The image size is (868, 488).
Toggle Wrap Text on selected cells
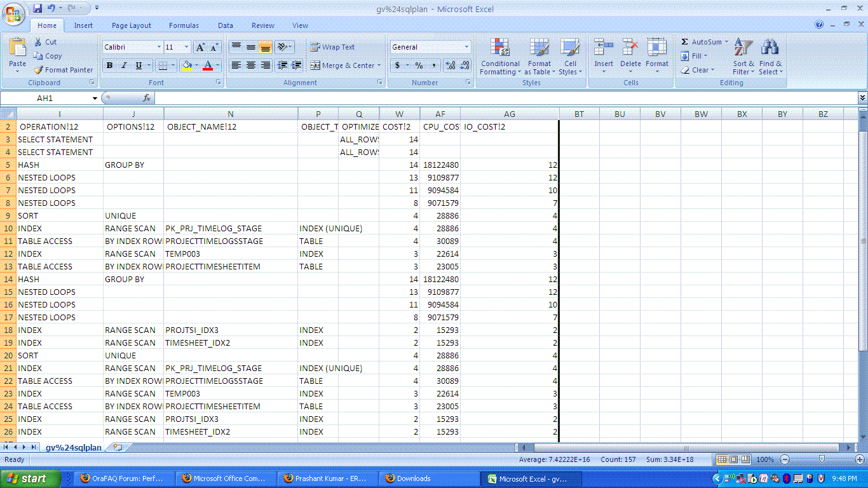pos(332,47)
